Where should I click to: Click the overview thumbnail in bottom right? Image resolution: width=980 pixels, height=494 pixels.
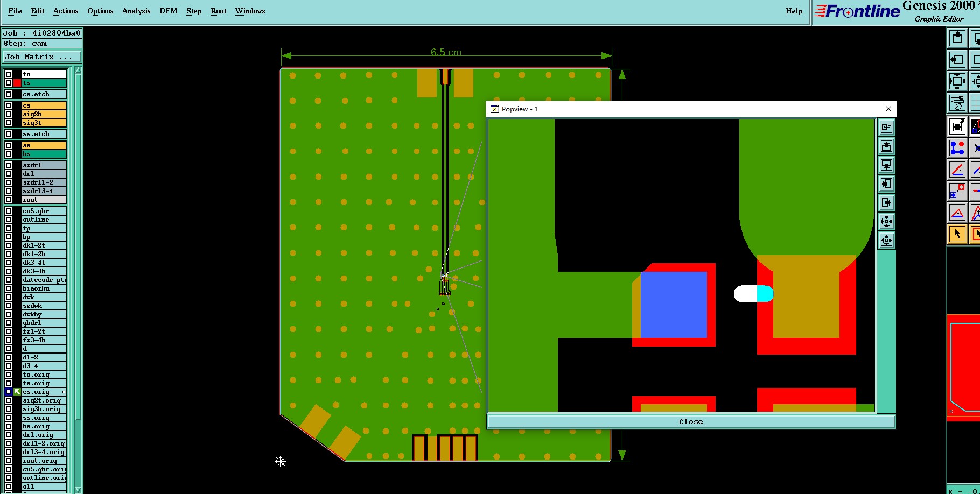coord(963,368)
